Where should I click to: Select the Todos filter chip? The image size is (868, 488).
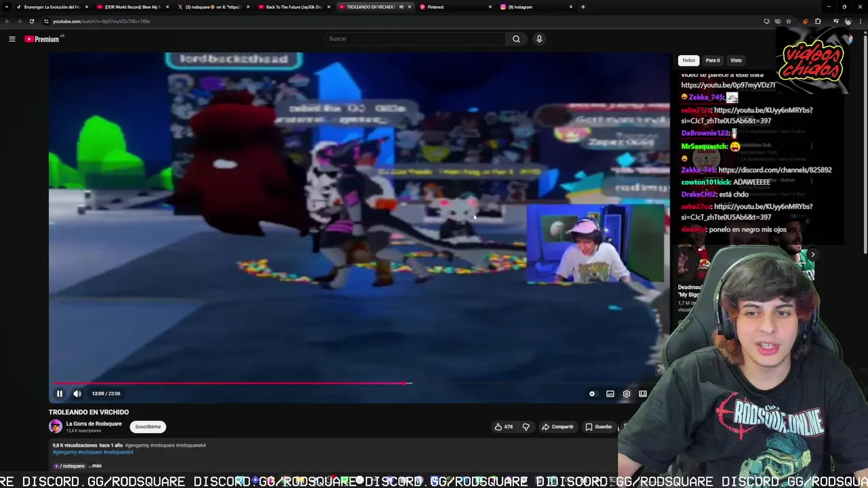point(688,60)
